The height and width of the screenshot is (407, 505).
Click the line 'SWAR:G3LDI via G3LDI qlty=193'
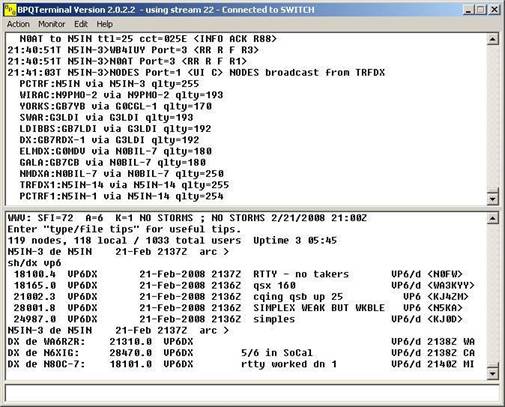[106, 117]
